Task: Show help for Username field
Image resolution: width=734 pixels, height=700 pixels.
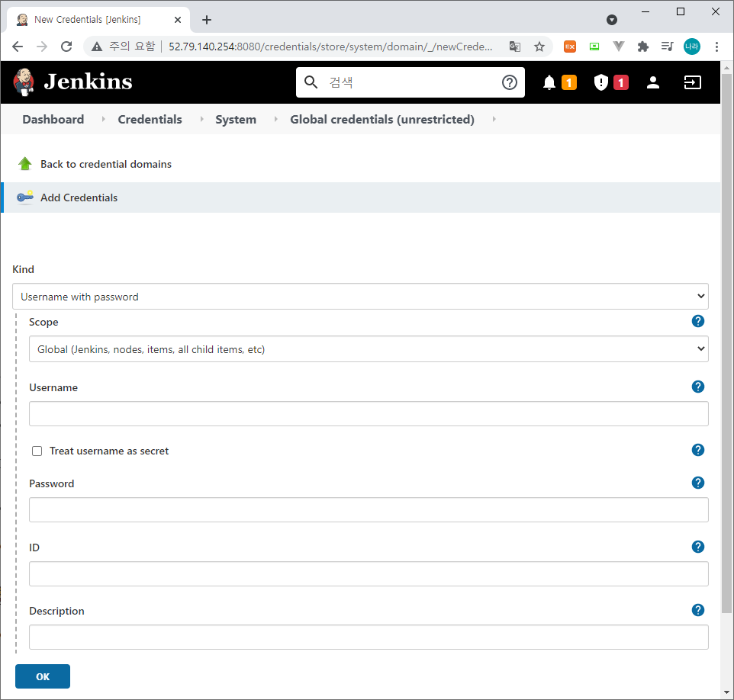Action: [697, 387]
